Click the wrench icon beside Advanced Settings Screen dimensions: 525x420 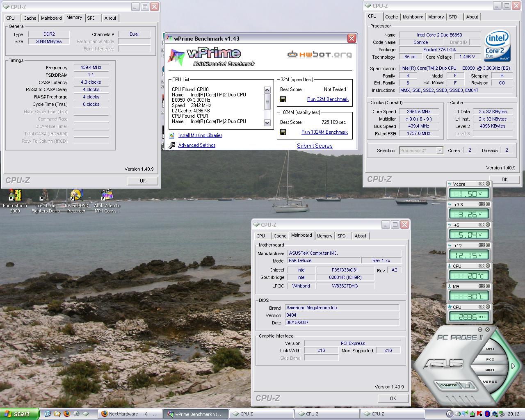(172, 145)
